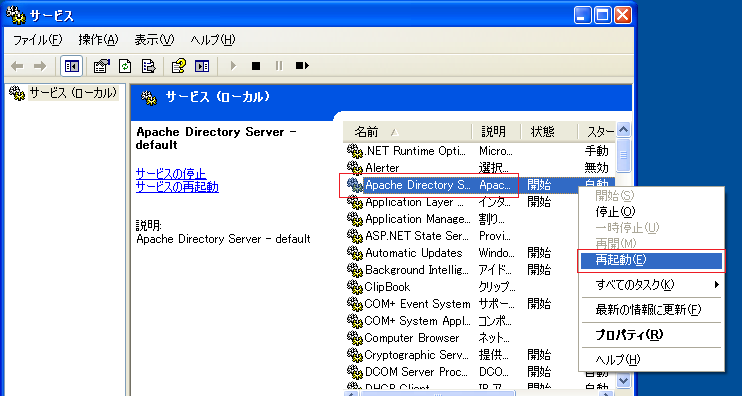Image resolution: width=742 pixels, height=396 pixels.
Task: Click the gear icon of ClipBook row
Action: (x=354, y=287)
